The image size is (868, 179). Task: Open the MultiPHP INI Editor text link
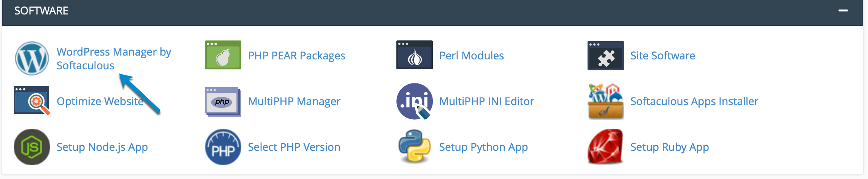click(487, 101)
